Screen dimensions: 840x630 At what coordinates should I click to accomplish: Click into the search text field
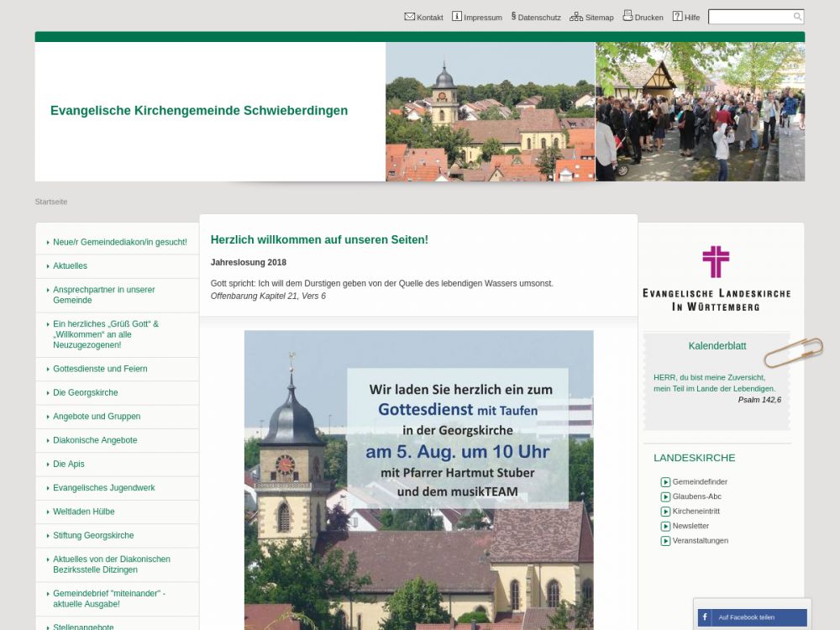[749, 17]
